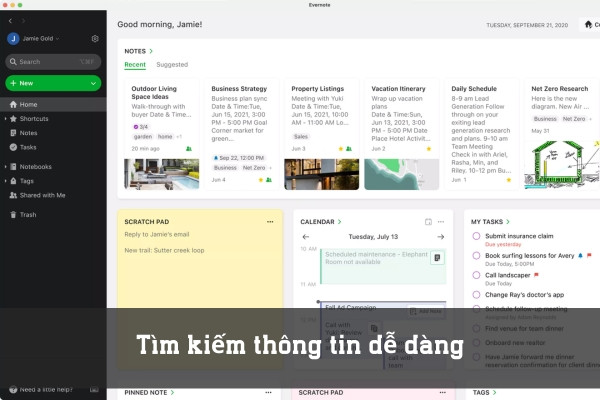600x400 pixels.
Task: Click note icon on Scheduled maintenance event
Action: click(437, 258)
